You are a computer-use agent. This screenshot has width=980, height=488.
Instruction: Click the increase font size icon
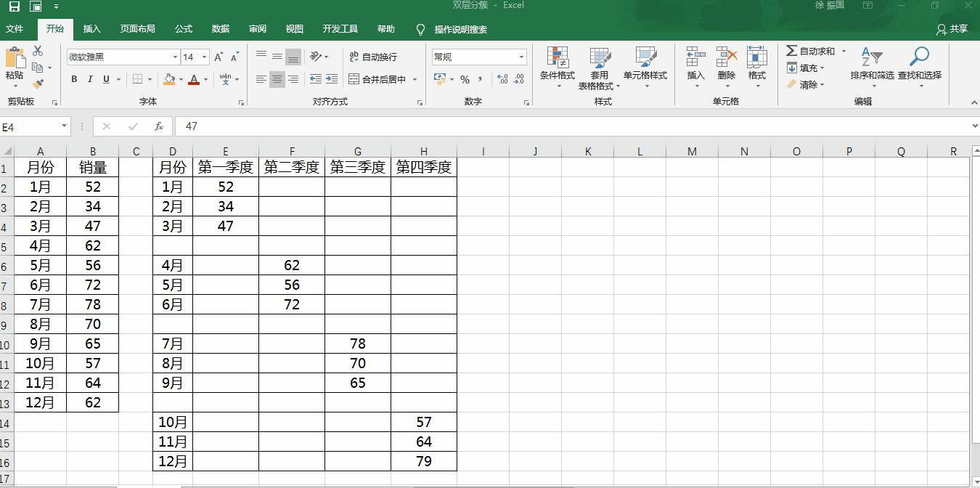point(219,57)
